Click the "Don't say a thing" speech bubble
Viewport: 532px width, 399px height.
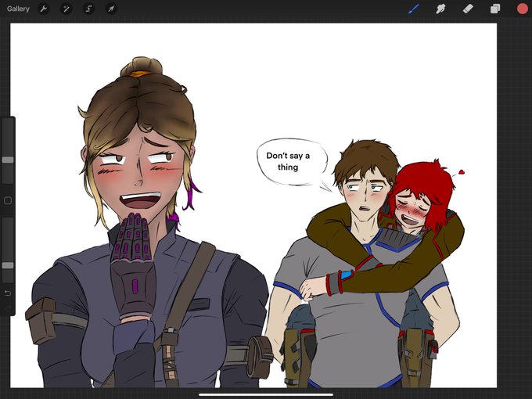[x=292, y=163]
